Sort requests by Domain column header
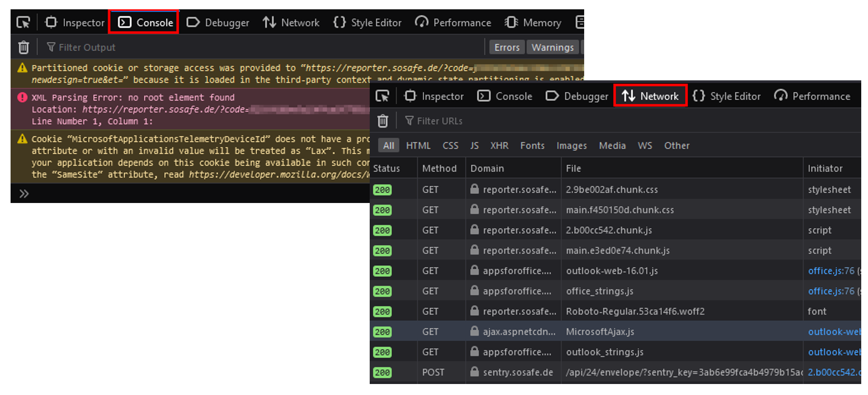This screenshot has height=395, width=868. tap(487, 168)
